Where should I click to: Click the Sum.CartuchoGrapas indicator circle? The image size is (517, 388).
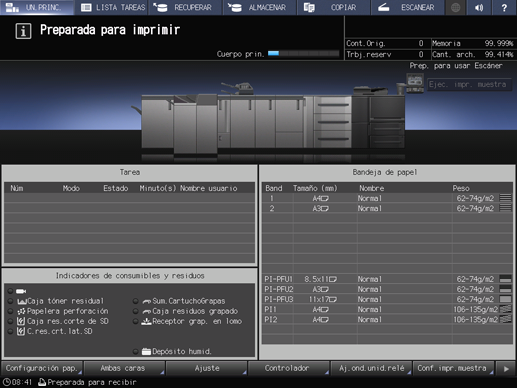pyautogui.click(x=136, y=301)
